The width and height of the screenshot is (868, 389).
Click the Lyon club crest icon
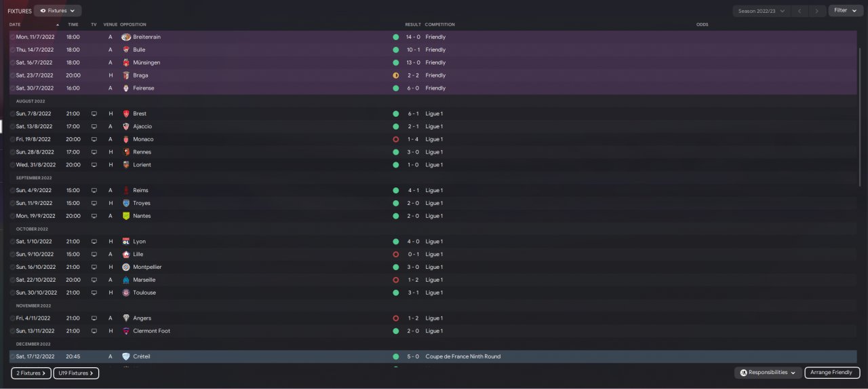click(126, 242)
